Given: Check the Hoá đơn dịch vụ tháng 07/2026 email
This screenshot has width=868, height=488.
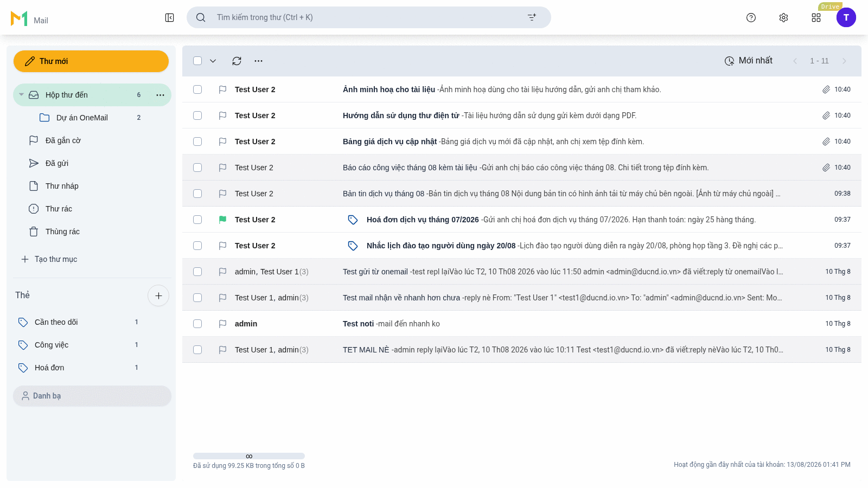Looking at the screenshot, I should pyautogui.click(x=197, y=220).
